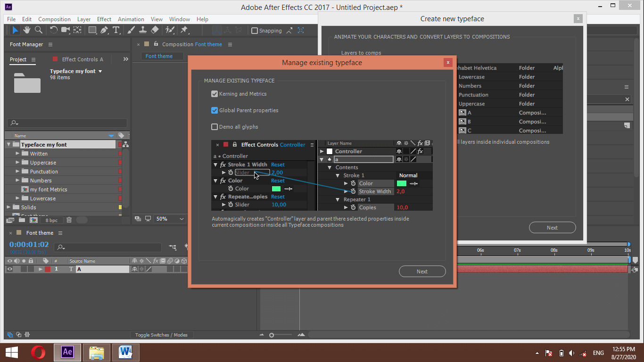Enable the Snapping checkbox in toolbar

click(255, 31)
